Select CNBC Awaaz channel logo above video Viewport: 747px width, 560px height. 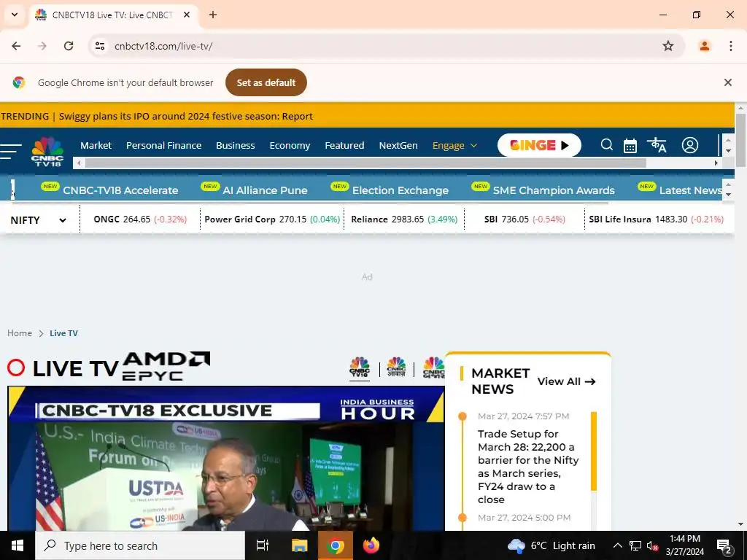coord(396,367)
